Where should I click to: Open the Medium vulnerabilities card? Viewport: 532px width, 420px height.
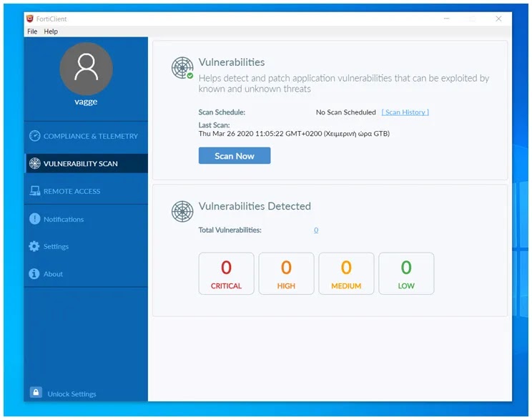coord(346,273)
